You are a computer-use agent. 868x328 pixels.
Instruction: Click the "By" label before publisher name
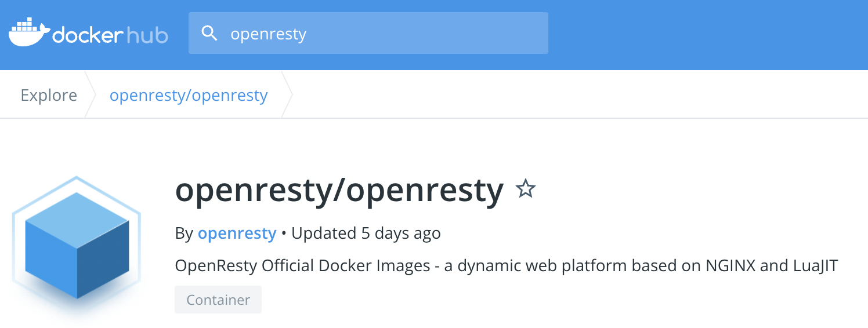coord(184,234)
